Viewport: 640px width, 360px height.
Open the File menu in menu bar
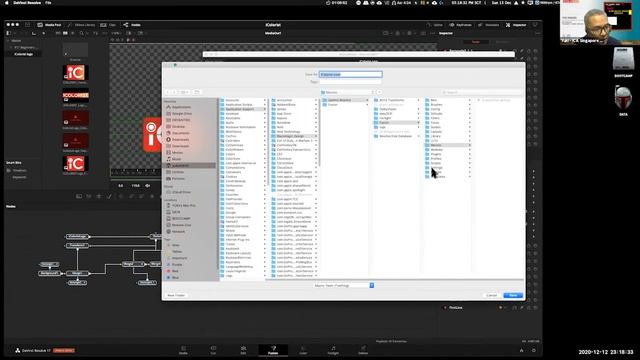48,2
